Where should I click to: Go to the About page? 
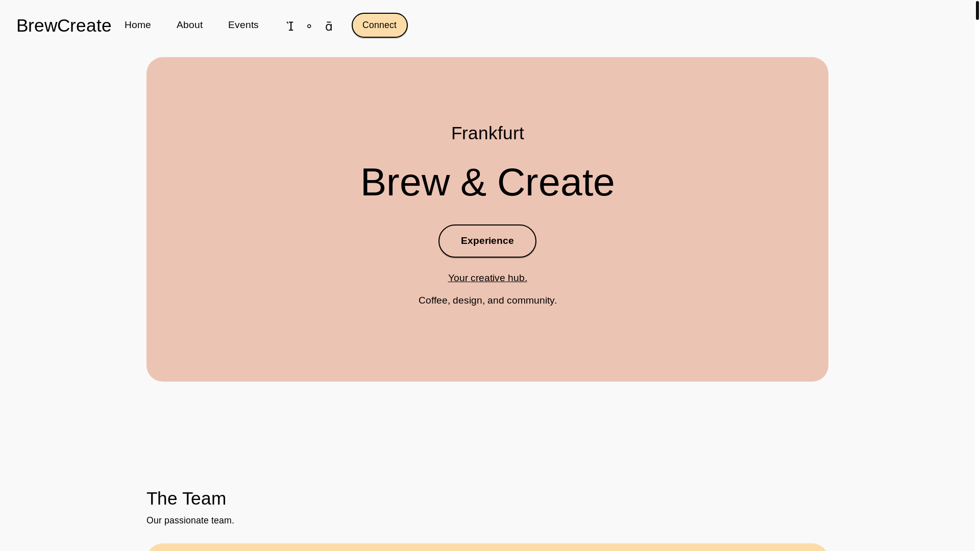(189, 25)
